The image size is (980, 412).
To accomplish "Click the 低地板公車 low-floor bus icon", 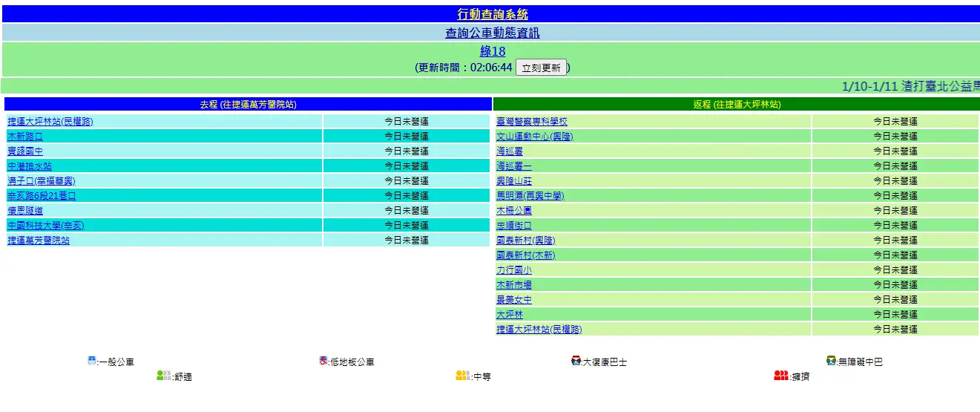I will pyautogui.click(x=323, y=362).
